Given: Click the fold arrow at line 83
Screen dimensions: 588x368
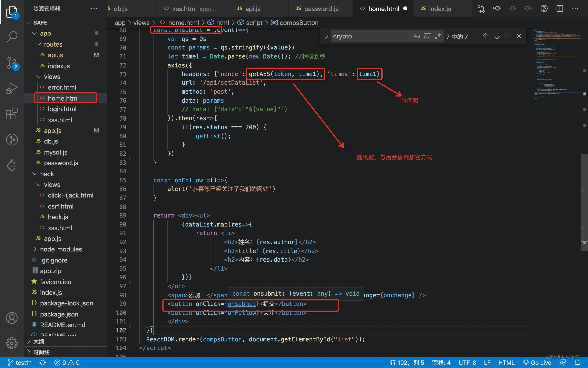Looking at the screenshot, I should pyautogui.click(x=130, y=158).
